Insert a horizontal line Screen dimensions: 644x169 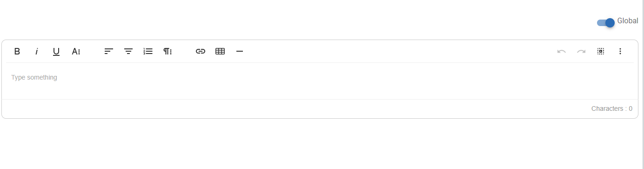[240, 51]
